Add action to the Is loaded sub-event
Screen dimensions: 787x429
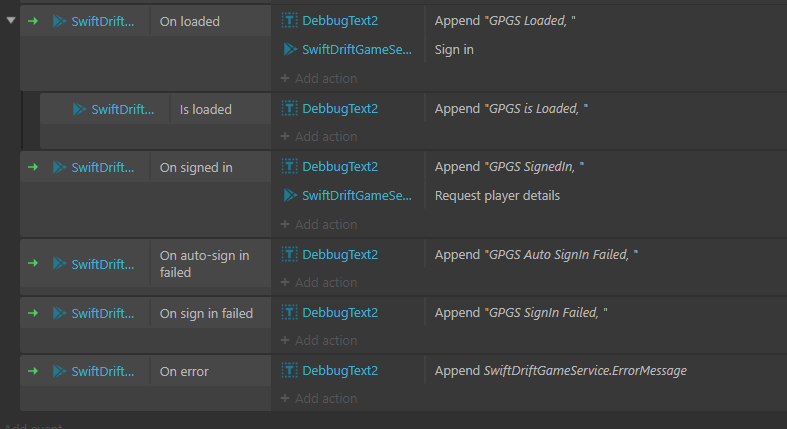[319, 136]
